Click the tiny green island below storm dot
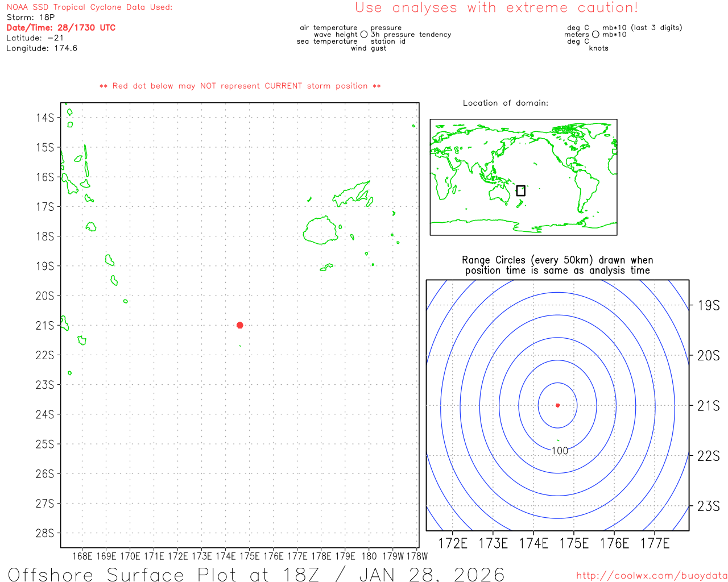This screenshot has height=582, width=728. click(240, 346)
